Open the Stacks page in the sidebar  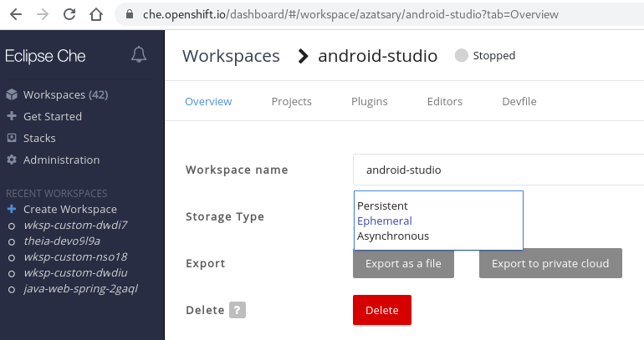coord(31,138)
